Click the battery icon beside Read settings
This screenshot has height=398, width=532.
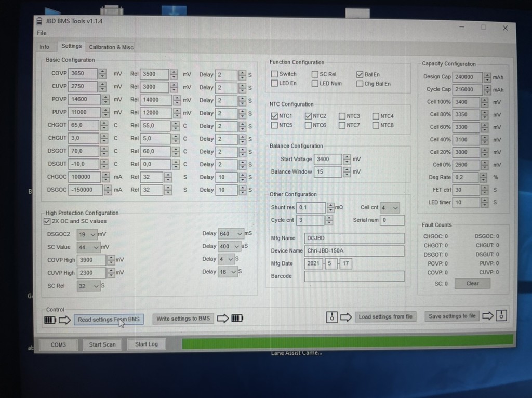pyautogui.click(x=50, y=320)
